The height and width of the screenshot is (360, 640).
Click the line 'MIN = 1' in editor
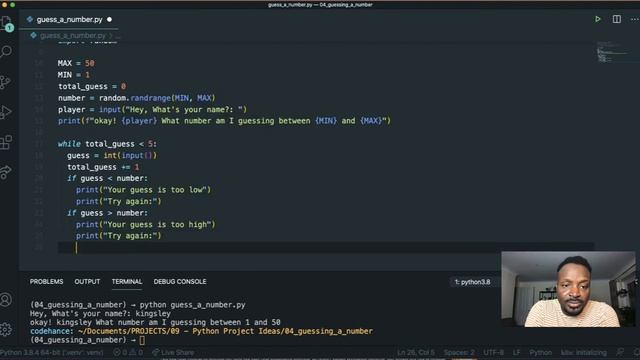(73, 75)
